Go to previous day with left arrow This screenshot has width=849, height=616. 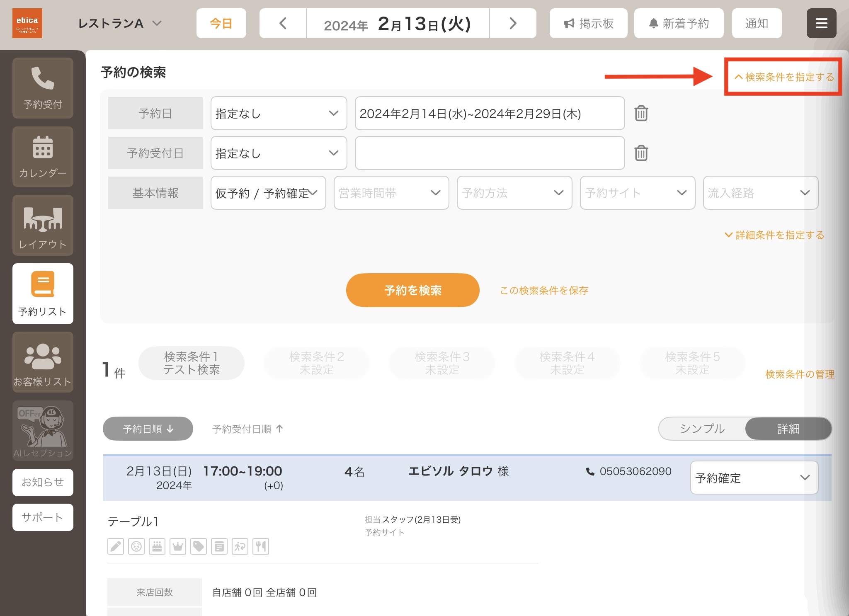click(x=283, y=23)
